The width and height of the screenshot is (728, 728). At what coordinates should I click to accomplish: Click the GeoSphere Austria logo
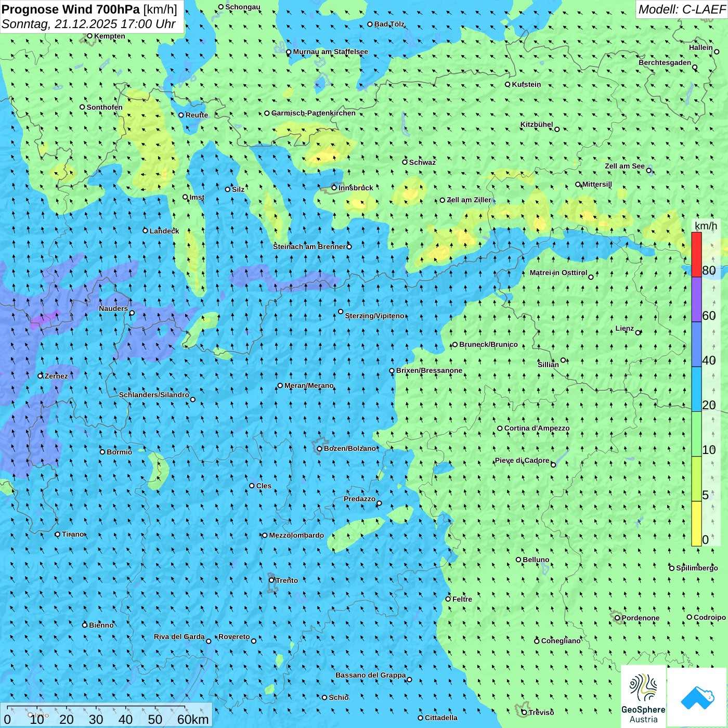643,696
